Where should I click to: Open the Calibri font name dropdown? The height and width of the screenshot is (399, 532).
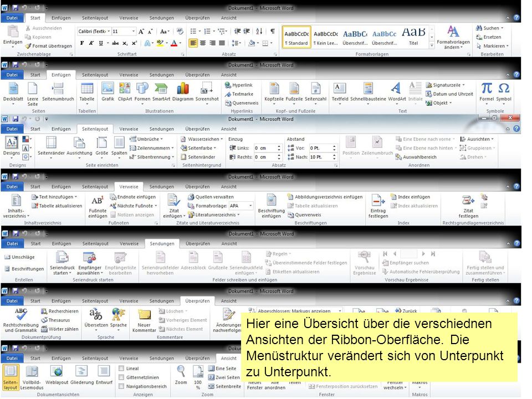[x=109, y=31]
